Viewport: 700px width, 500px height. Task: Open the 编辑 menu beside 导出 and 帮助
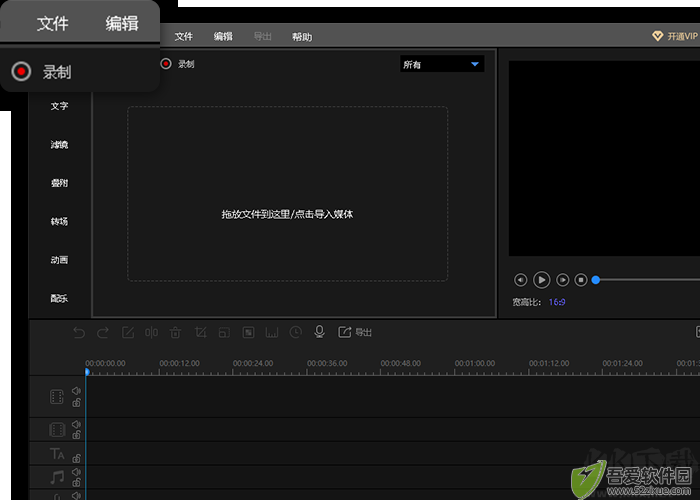pyautogui.click(x=223, y=37)
